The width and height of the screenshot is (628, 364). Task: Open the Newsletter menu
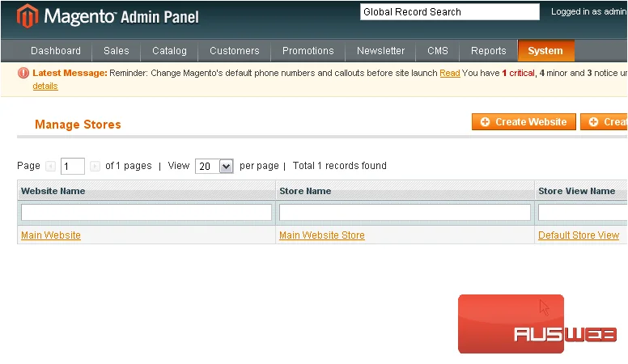tap(380, 51)
